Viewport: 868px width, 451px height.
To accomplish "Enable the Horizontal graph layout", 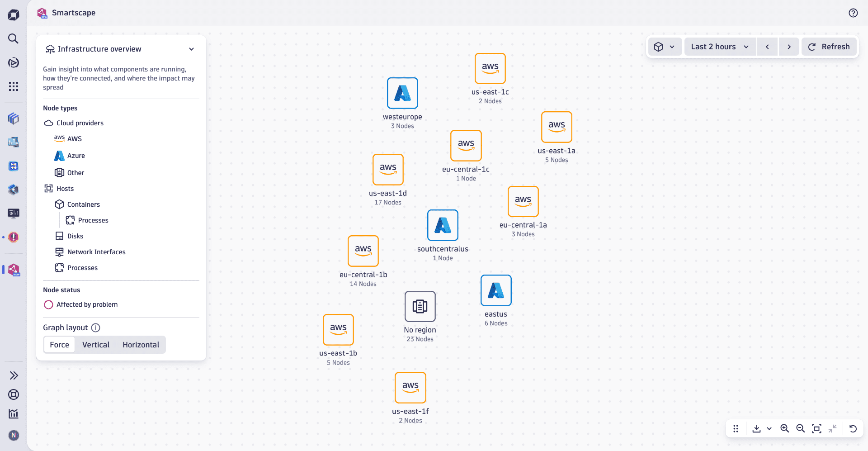I will click(x=140, y=344).
